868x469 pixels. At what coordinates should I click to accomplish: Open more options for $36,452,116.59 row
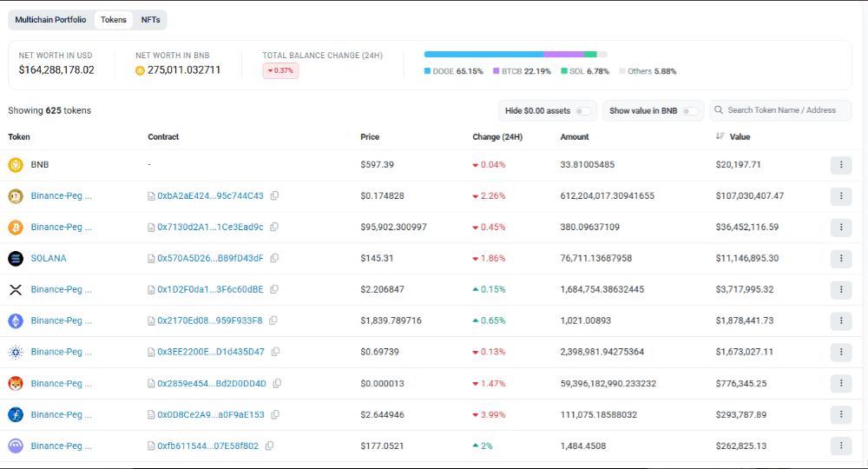[841, 227]
